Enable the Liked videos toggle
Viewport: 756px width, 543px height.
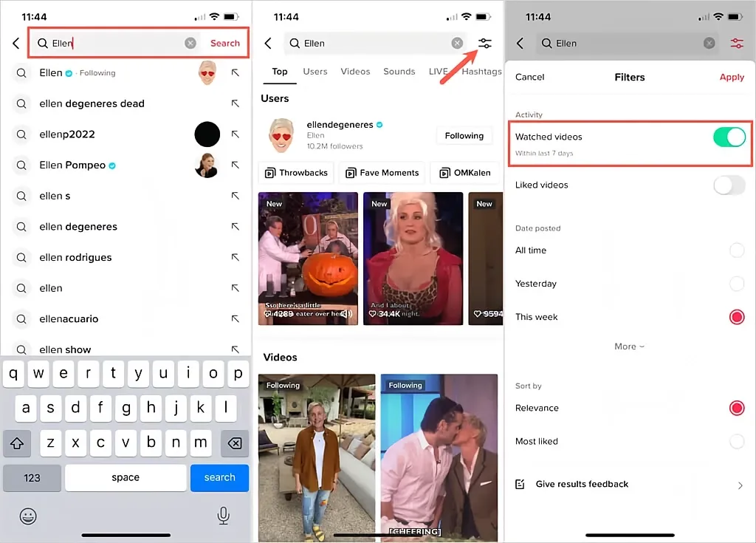729,185
